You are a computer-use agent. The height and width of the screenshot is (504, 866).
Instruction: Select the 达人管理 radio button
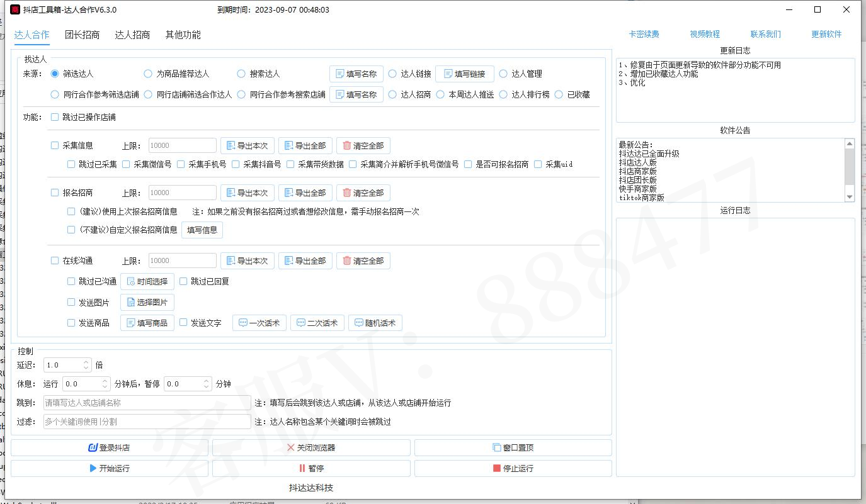503,74
